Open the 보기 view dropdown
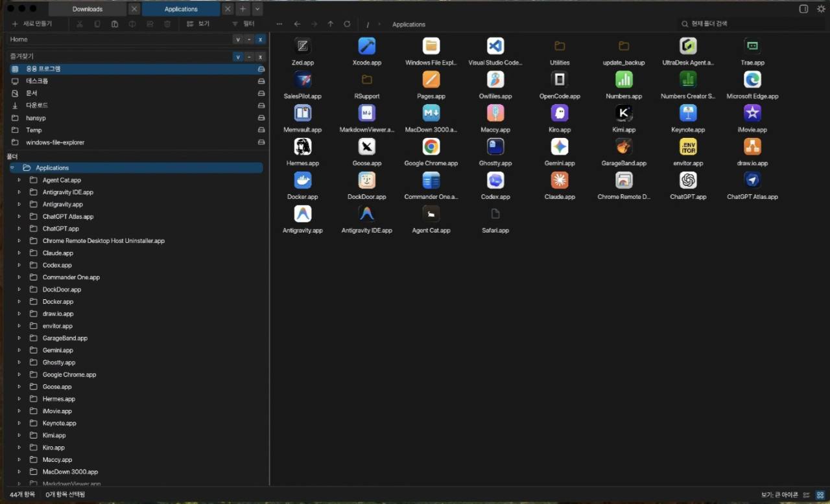Screen dimensions: 830x504 pyautogui.click(x=198, y=24)
